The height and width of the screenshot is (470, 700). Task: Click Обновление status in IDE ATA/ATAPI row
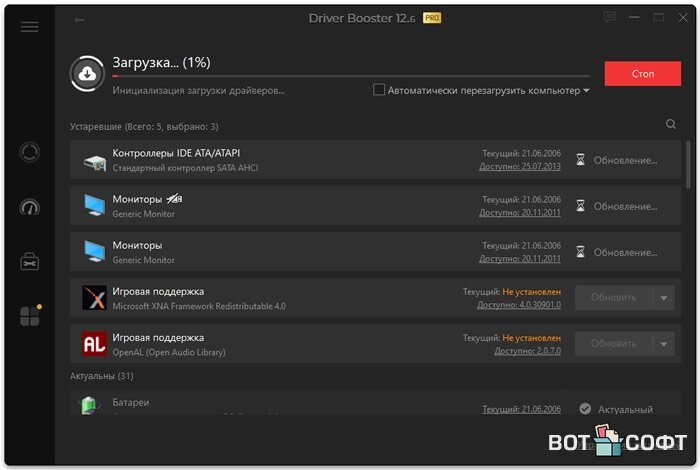(625, 160)
